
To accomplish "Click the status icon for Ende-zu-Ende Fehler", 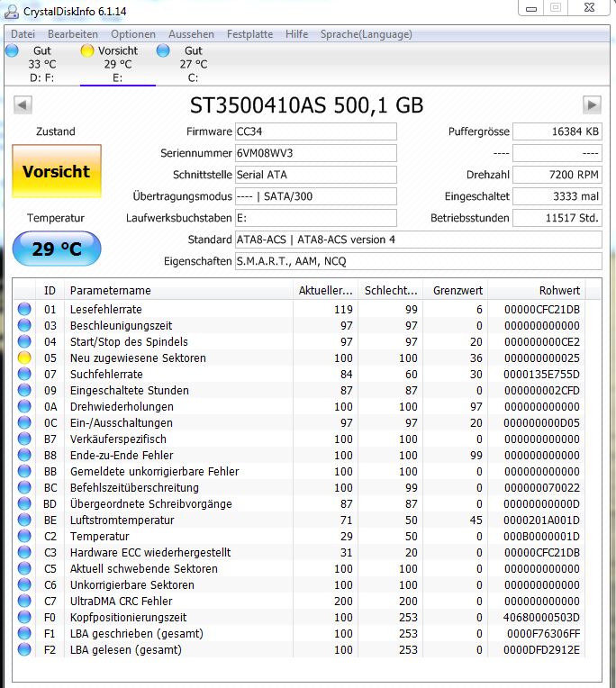I will pyautogui.click(x=24, y=455).
